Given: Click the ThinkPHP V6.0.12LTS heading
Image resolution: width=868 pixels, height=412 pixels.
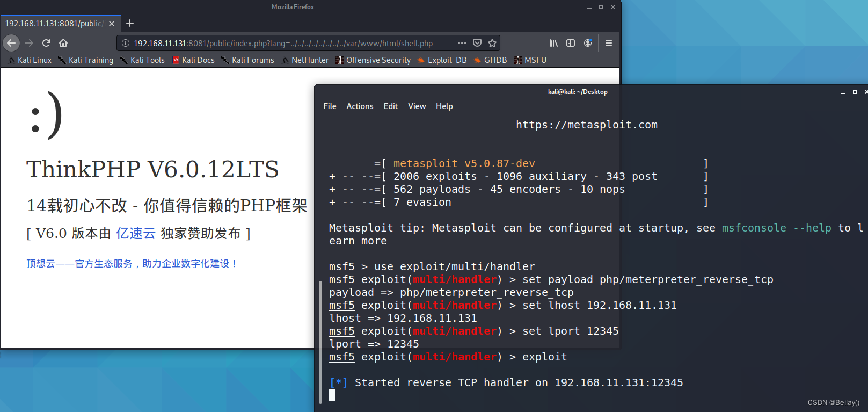Looking at the screenshot, I should [152, 169].
